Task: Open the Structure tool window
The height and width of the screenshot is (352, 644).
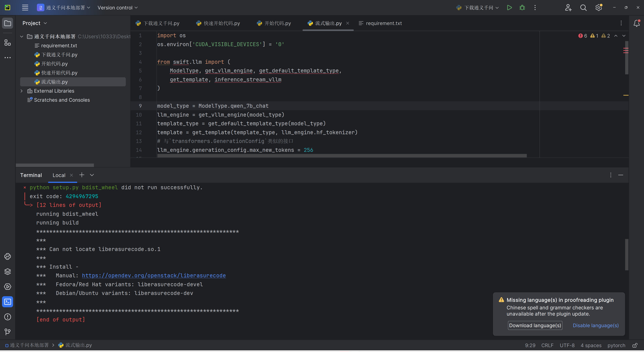Action: [x=8, y=42]
